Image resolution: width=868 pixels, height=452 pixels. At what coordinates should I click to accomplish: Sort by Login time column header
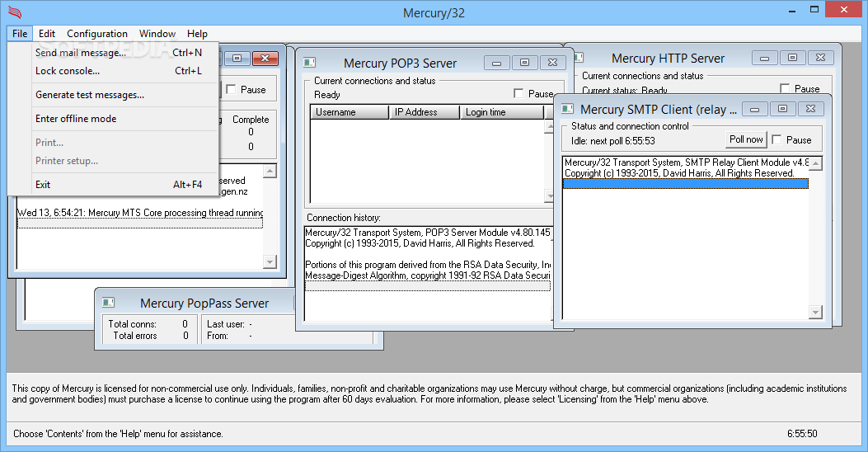[x=501, y=112]
